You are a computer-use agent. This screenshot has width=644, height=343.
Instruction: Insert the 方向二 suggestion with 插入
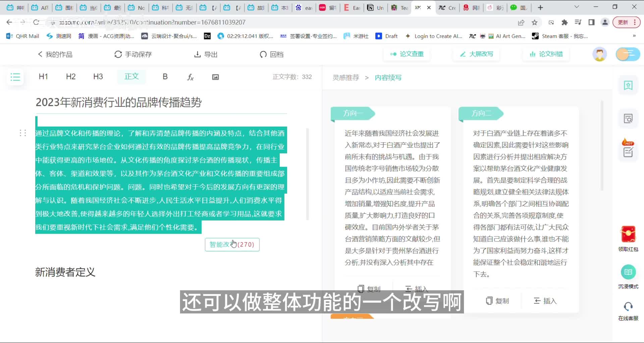click(545, 301)
